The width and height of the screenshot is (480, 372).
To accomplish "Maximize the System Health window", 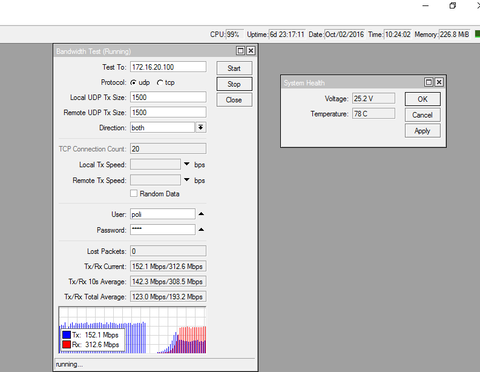I will [x=429, y=82].
